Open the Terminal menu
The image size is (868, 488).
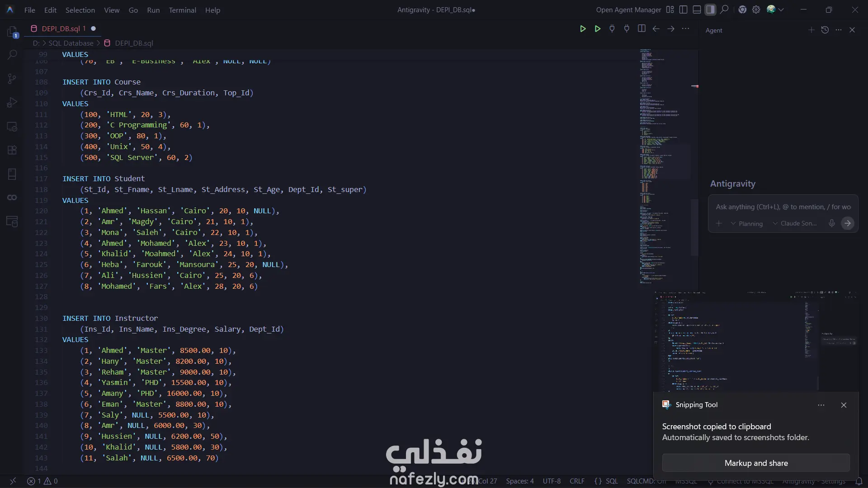pos(182,10)
